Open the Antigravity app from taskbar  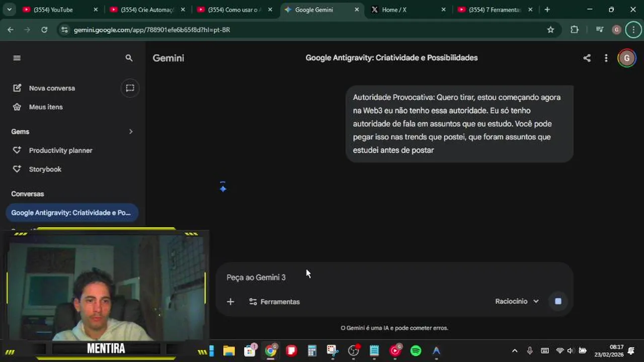tap(436, 350)
